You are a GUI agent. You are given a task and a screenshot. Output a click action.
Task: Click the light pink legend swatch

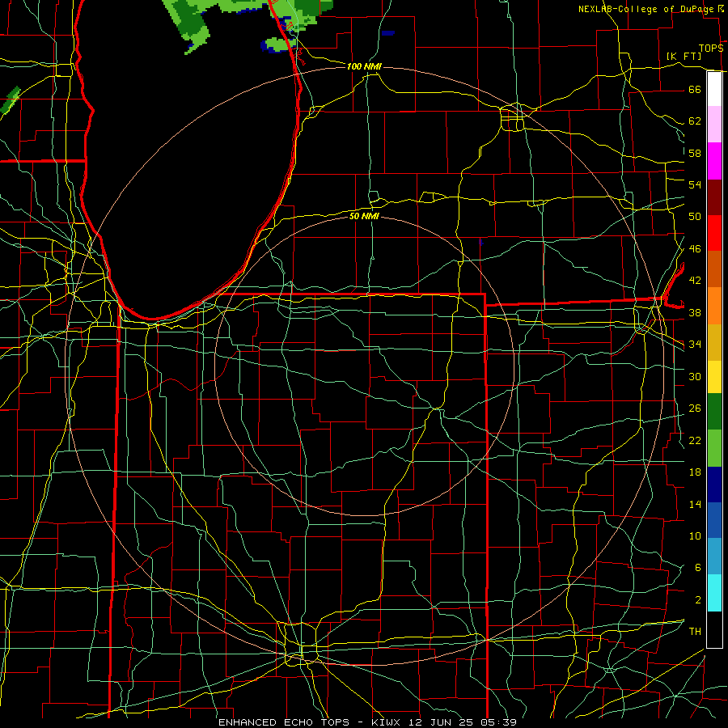click(714, 125)
